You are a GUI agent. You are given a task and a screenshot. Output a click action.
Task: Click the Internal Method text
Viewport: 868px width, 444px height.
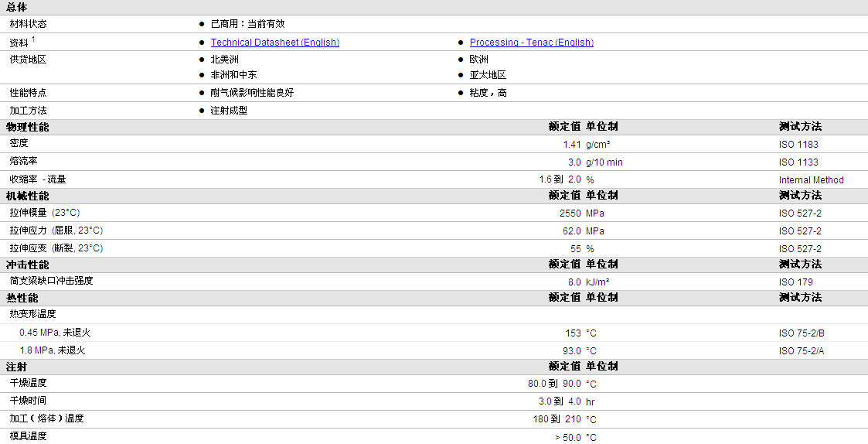(811, 179)
